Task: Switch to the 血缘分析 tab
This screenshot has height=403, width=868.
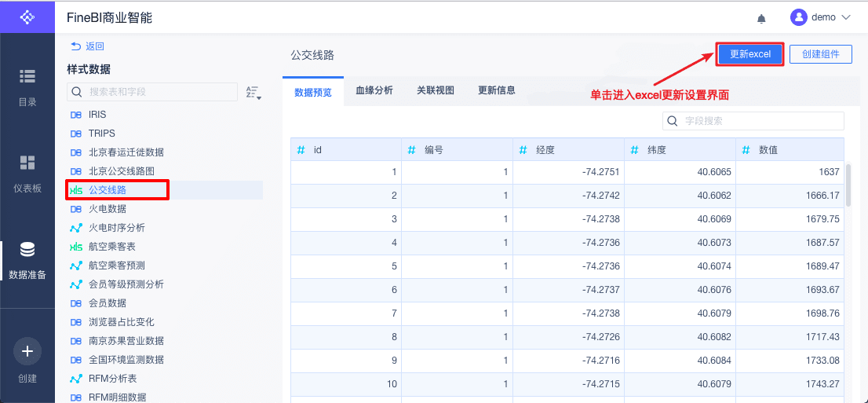Action: [x=374, y=90]
